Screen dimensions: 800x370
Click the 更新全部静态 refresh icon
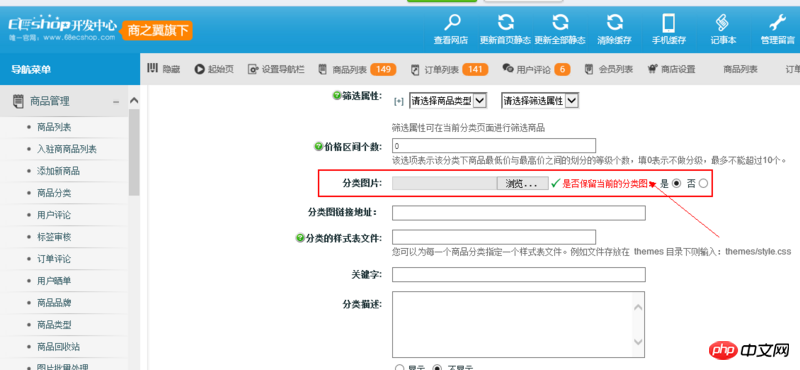click(x=560, y=23)
